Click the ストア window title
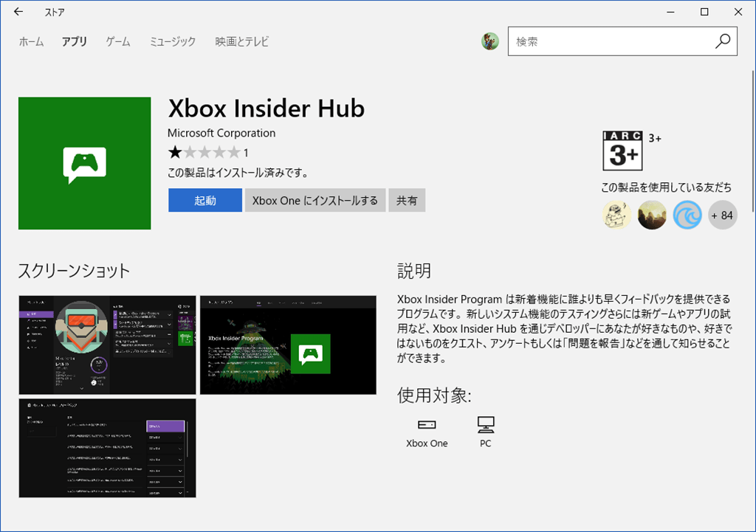The image size is (756, 532). pyautogui.click(x=55, y=13)
